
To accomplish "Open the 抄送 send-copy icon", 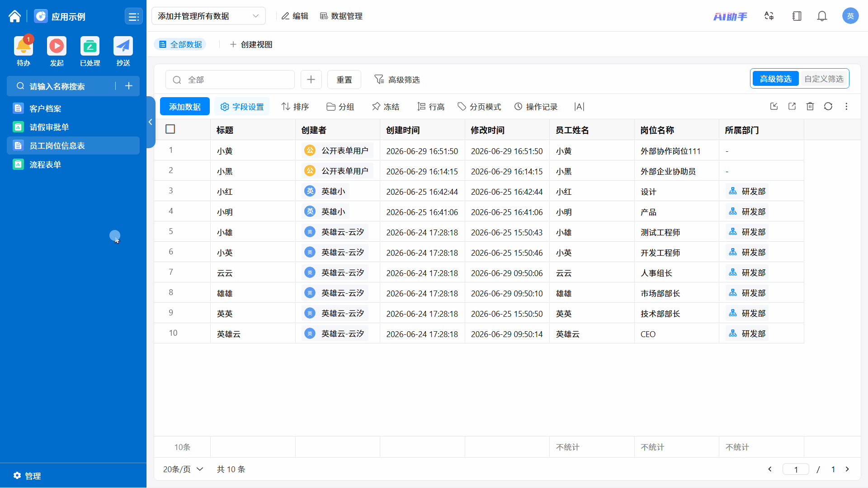I will click(123, 46).
